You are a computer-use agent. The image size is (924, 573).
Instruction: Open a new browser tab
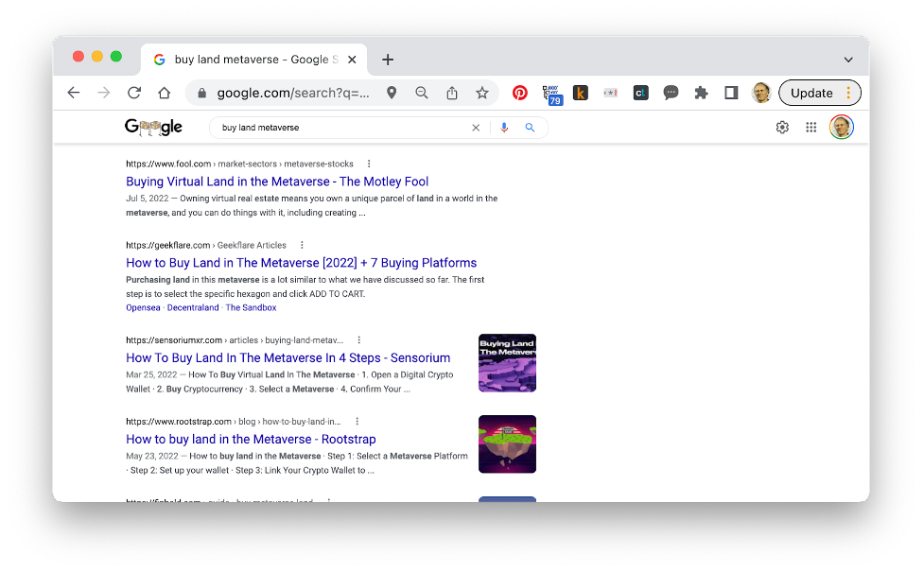(388, 60)
